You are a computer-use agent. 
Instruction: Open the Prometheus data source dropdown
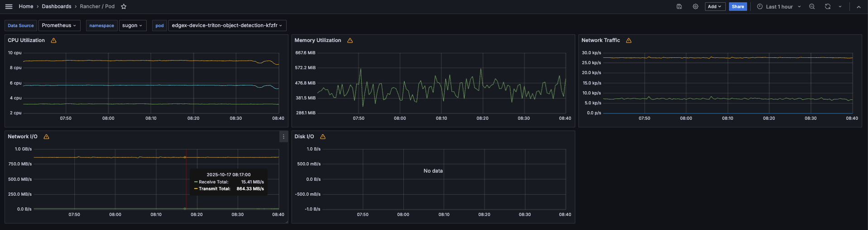tap(59, 25)
